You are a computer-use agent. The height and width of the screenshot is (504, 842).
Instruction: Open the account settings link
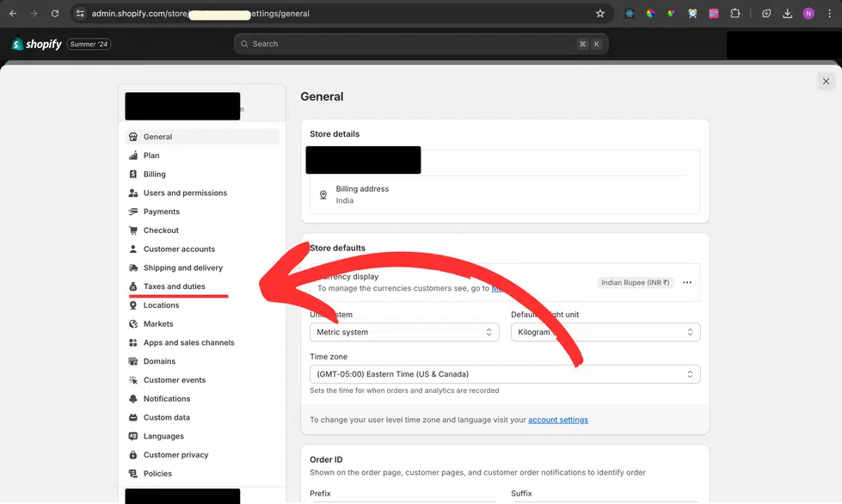558,418
